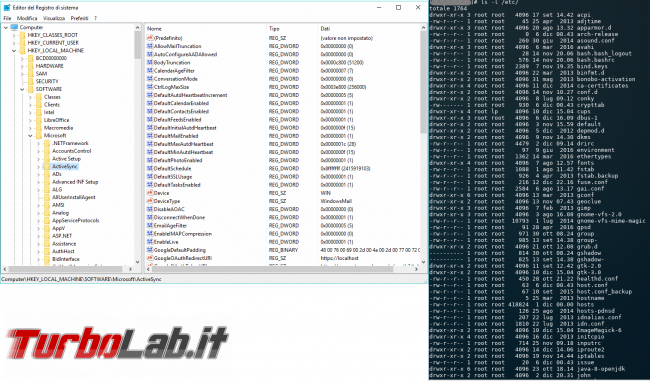Click the Registry Editor title bar icon
Image resolution: width=650 pixels, height=381 pixels.
tap(7, 7)
